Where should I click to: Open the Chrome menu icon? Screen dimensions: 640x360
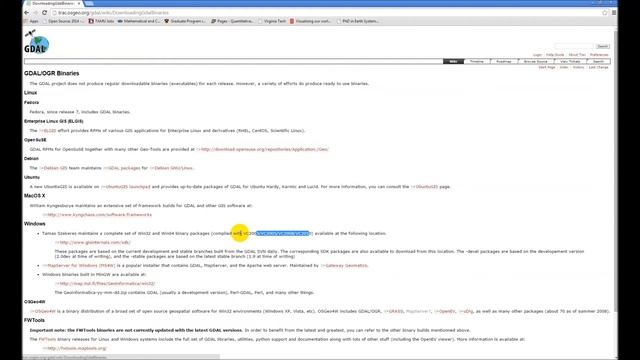(613, 13)
